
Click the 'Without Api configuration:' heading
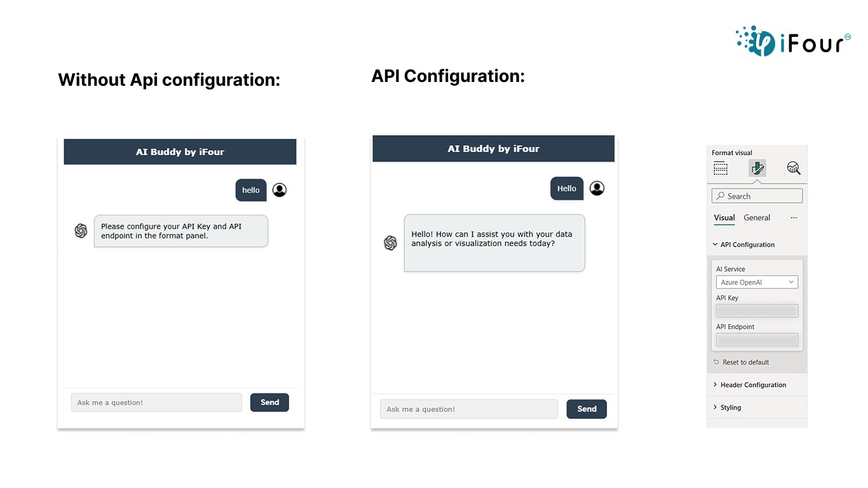[169, 80]
